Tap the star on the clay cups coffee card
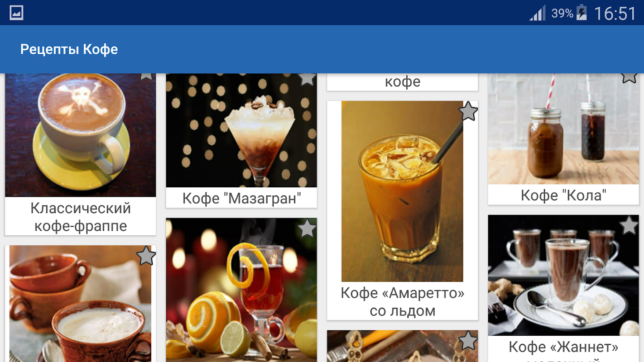 point(146,256)
